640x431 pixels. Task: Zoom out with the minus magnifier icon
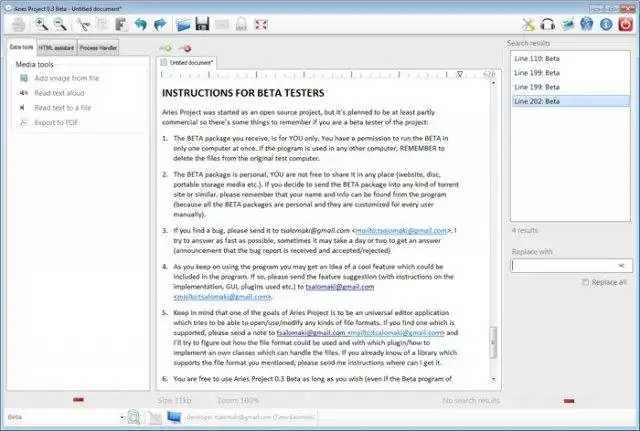click(60, 24)
